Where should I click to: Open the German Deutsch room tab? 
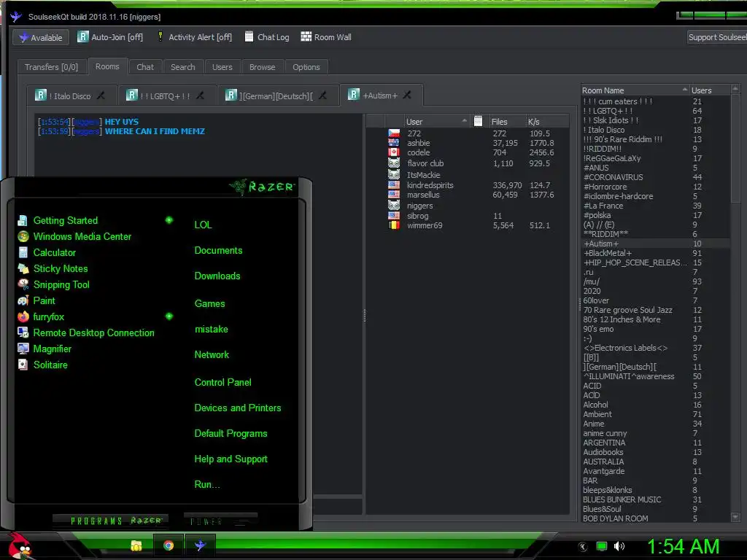point(276,96)
